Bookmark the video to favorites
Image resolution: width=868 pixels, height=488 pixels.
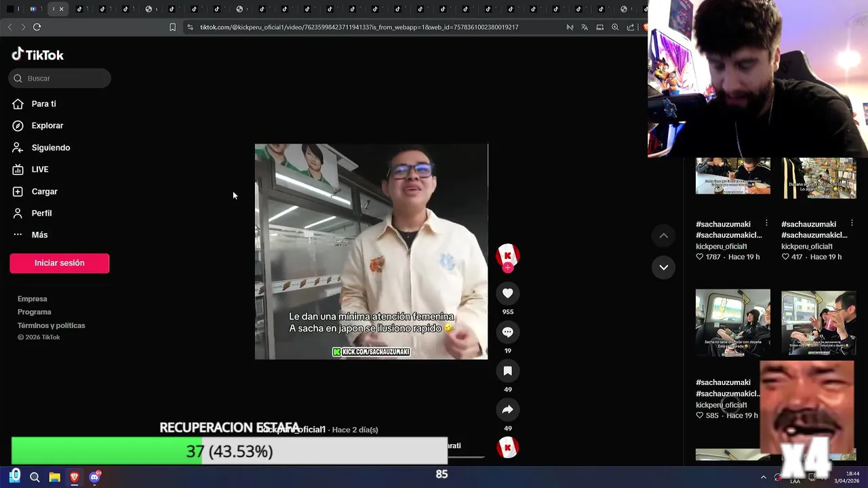pos(507,371)
